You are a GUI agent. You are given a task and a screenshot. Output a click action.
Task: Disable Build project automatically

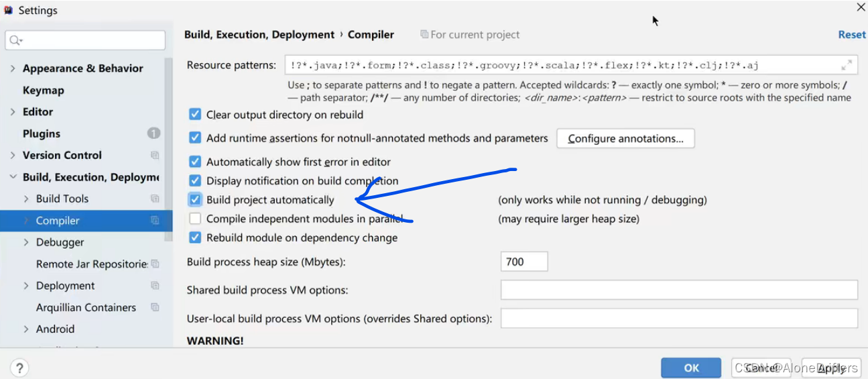(195, 199)
